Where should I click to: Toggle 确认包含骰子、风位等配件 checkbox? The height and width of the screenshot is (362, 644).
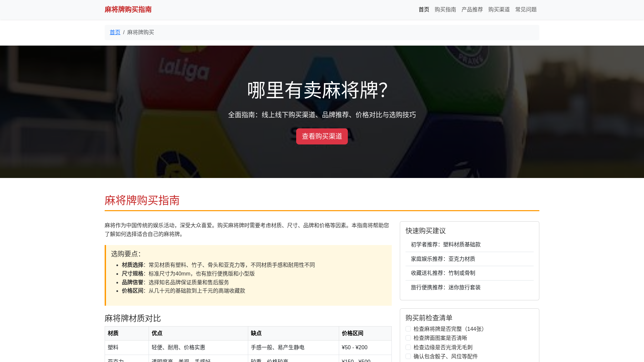(408, 356)
